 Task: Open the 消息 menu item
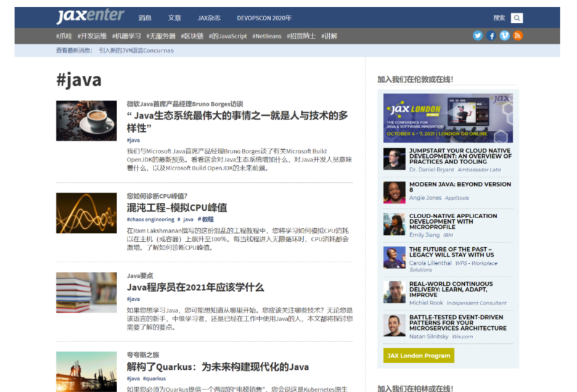coord(145,18)
